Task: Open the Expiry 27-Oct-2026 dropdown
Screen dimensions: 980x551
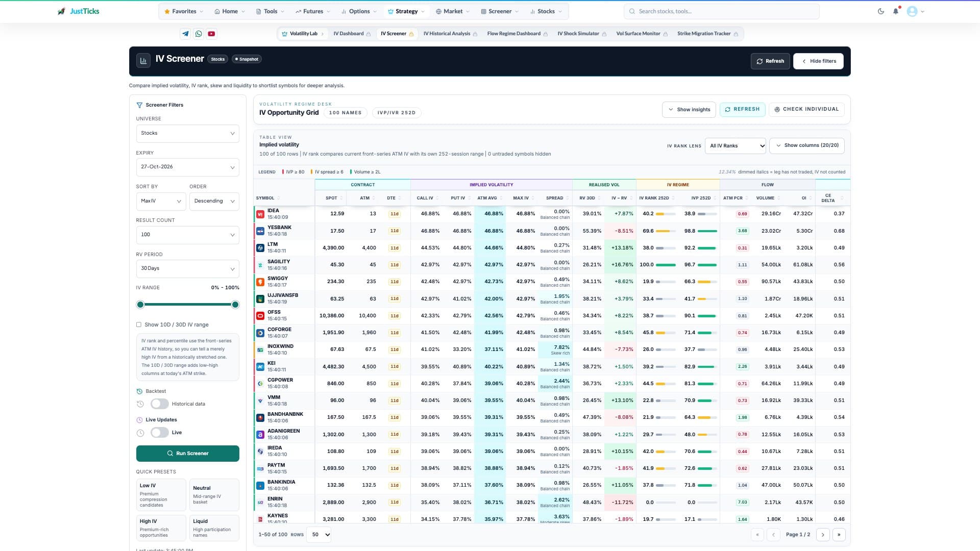Action: point(187,167)
